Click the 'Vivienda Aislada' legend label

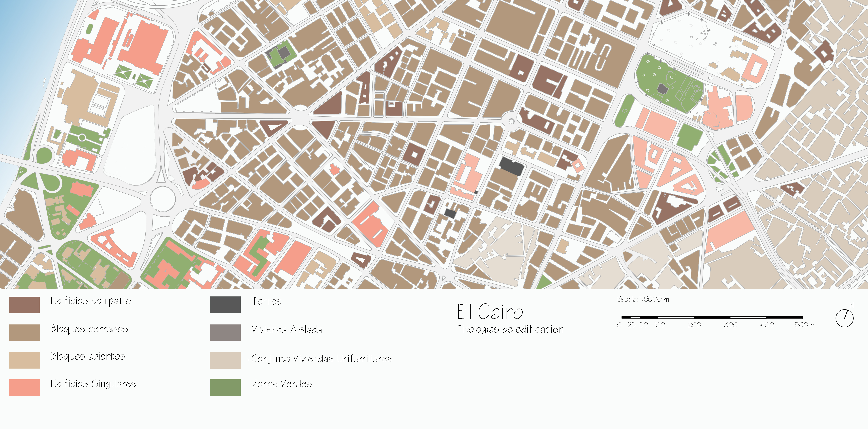(287, 330)
